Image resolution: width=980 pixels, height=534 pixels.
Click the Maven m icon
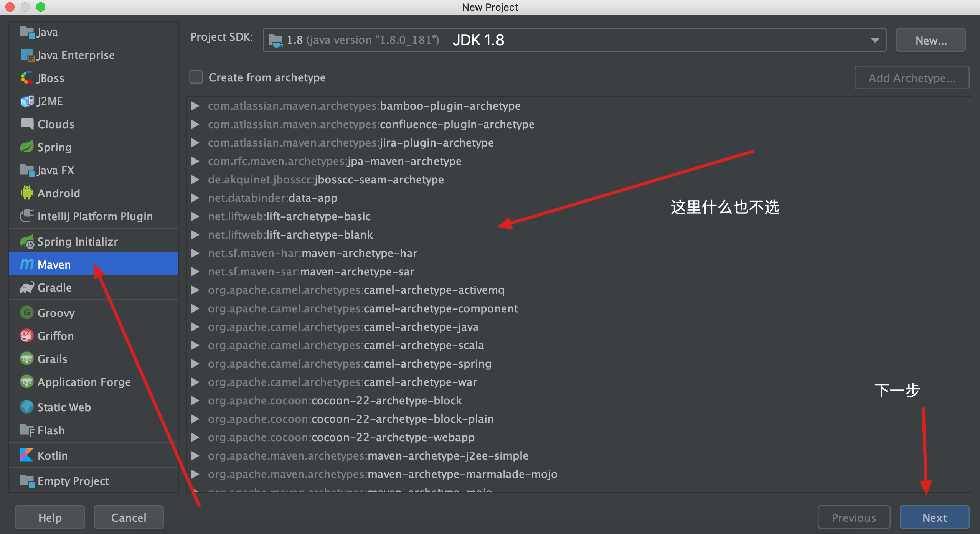click(27, 264)
